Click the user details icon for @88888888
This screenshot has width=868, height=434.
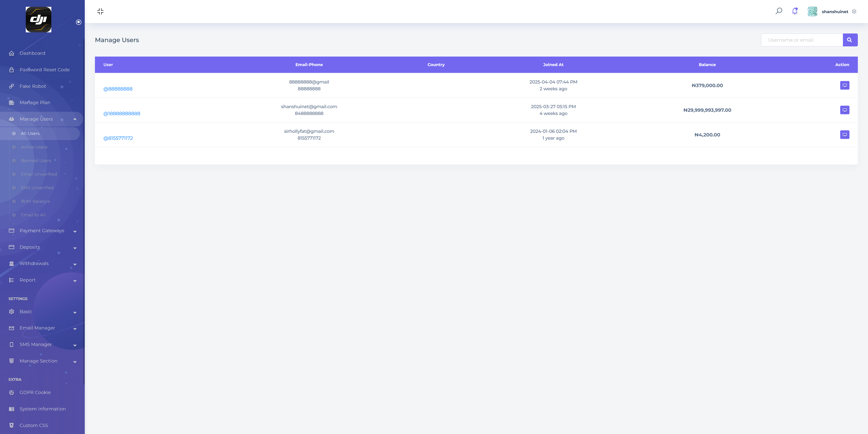[844, 85]
